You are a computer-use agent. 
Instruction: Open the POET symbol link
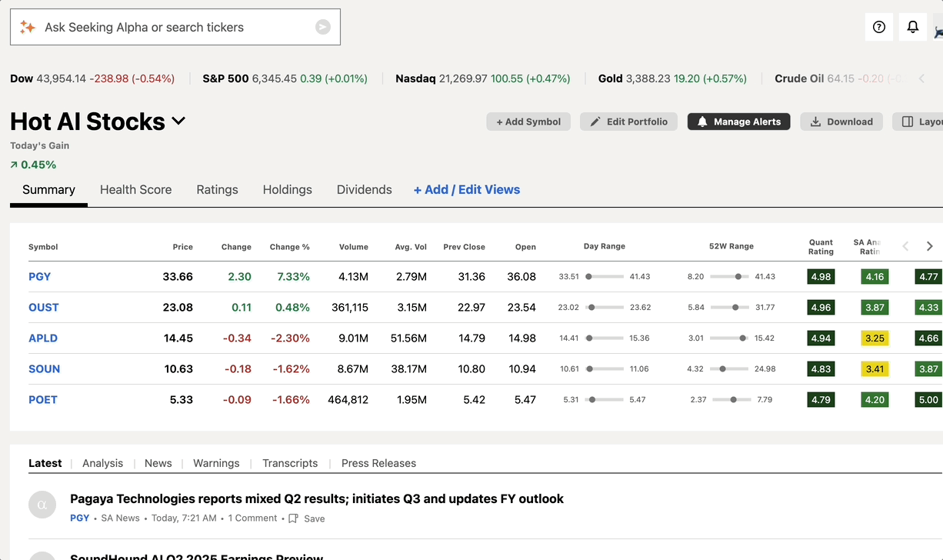(x=43, y=400)
